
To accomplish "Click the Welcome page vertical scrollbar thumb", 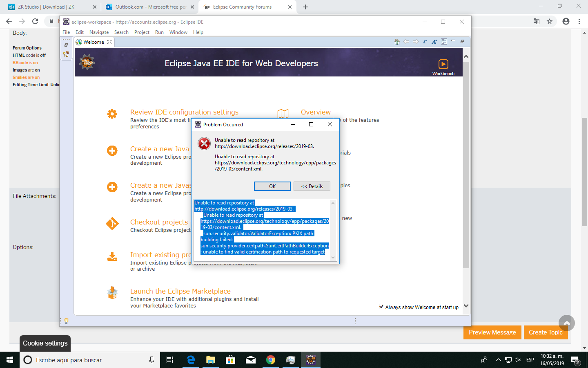I will 466,164.
